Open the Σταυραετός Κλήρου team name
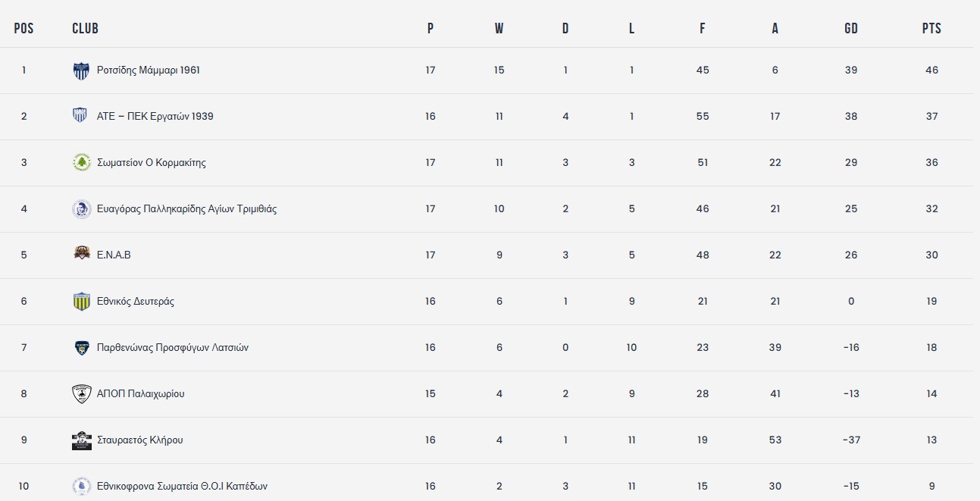 point(140,440)
